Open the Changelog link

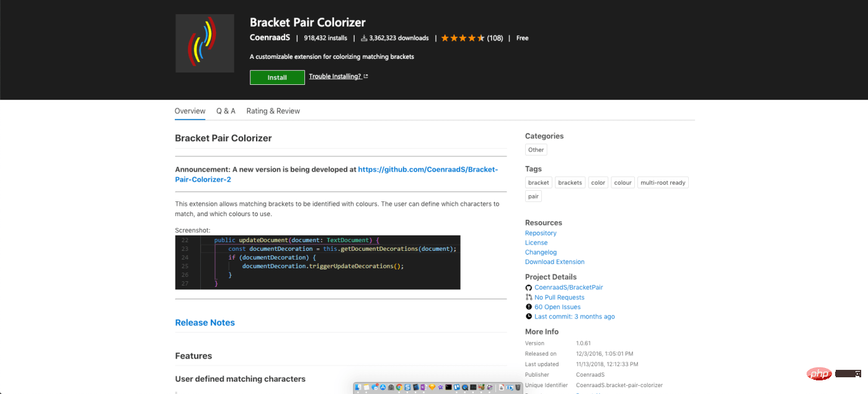tap(541, 252)
